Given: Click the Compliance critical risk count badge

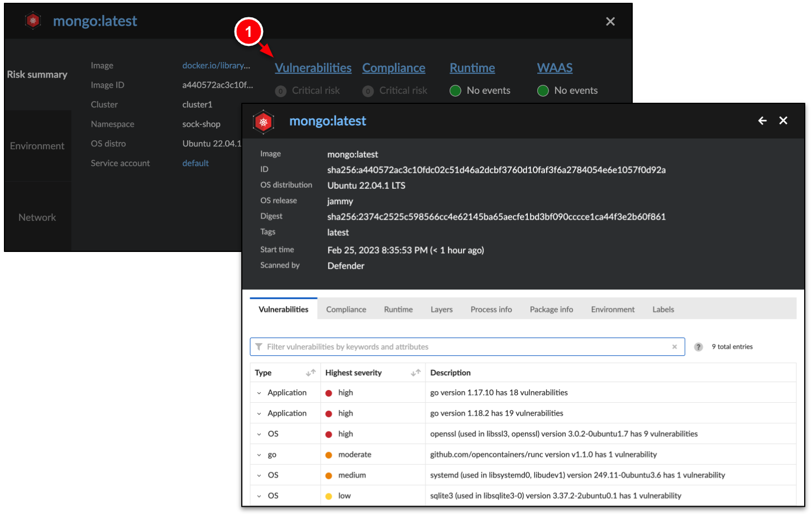Looking at the screenshot, I should coord(368,91).
